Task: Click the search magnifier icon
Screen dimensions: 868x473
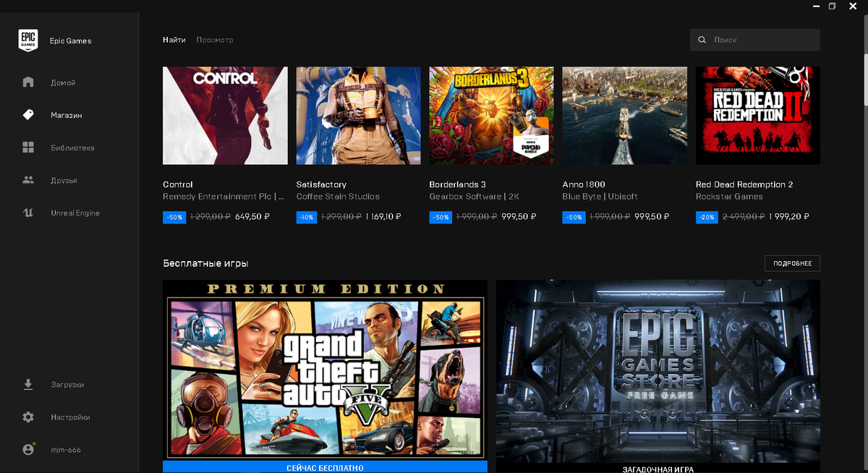Action: pos(702,40)
